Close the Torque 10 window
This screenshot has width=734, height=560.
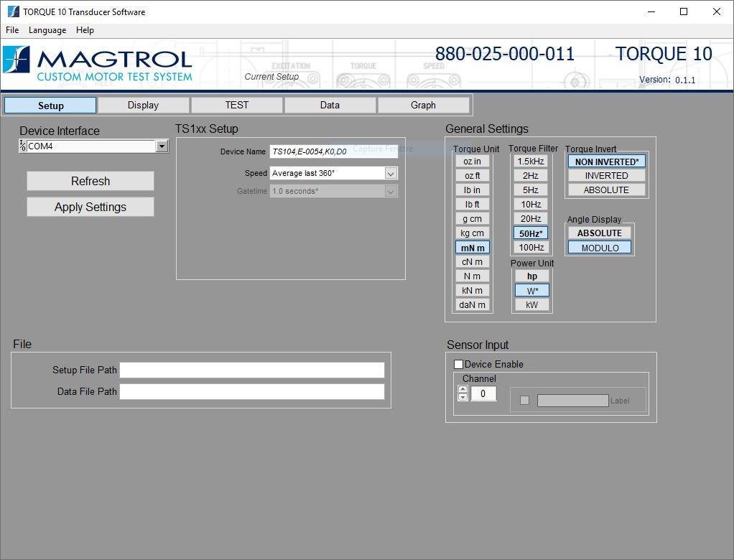(716, 11)
